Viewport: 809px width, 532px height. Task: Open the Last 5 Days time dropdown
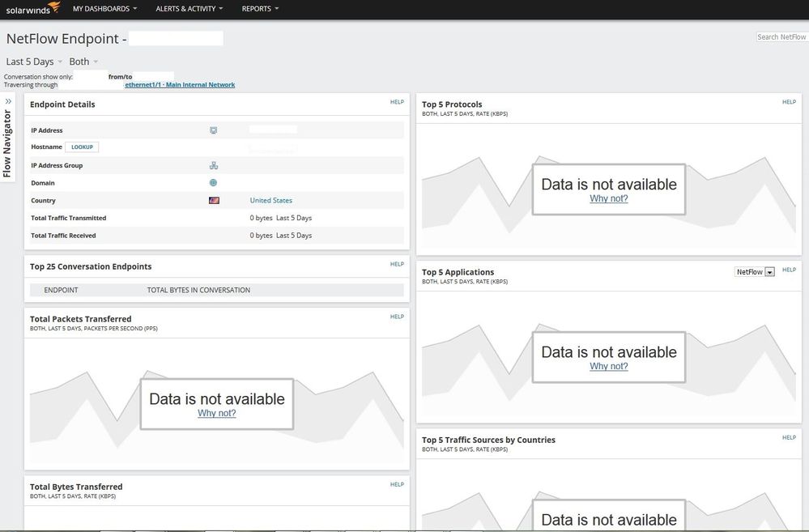pos(34,62)
